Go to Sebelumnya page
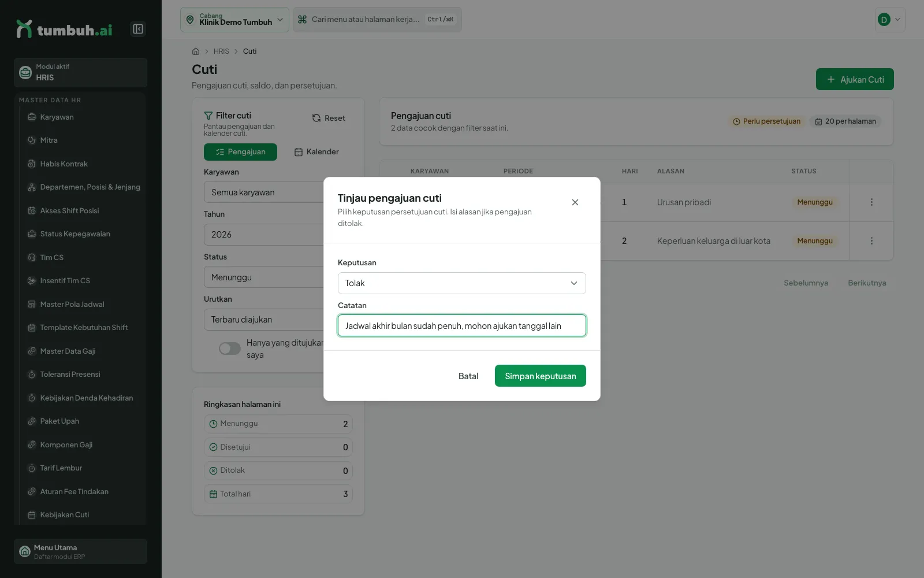Image resolution: width=924 pixels, height=578 pixels. pos(806,283)
